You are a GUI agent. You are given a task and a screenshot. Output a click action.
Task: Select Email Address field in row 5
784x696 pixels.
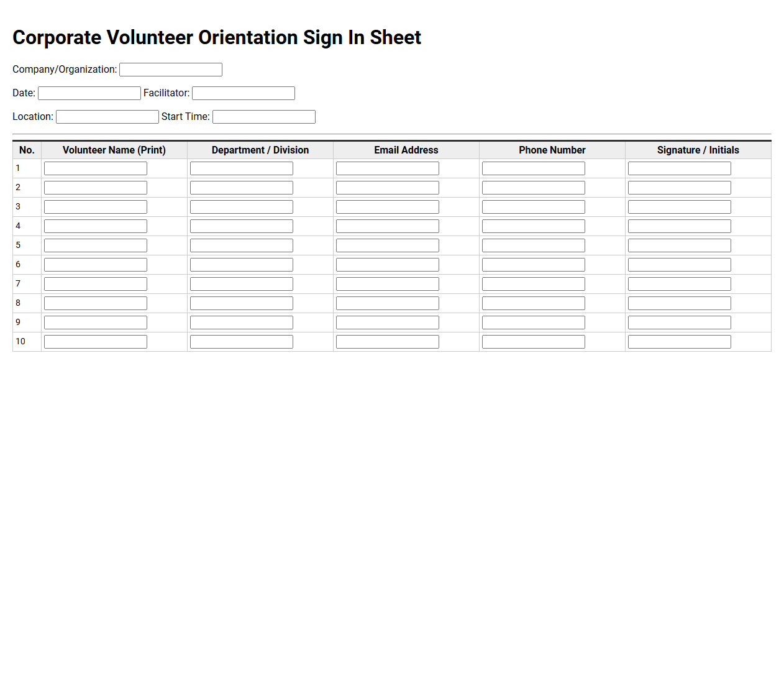click(388, 245)
